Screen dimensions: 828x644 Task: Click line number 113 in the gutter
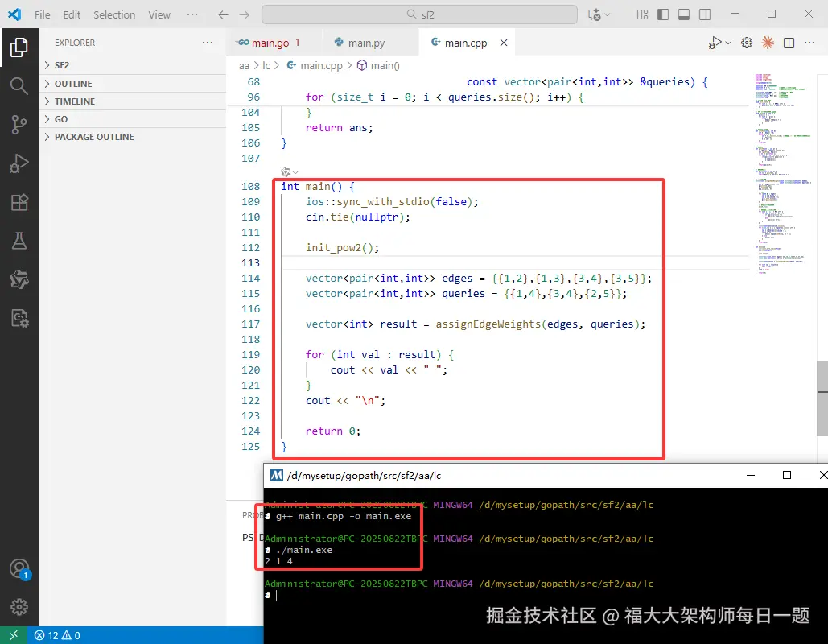[250, 262]
